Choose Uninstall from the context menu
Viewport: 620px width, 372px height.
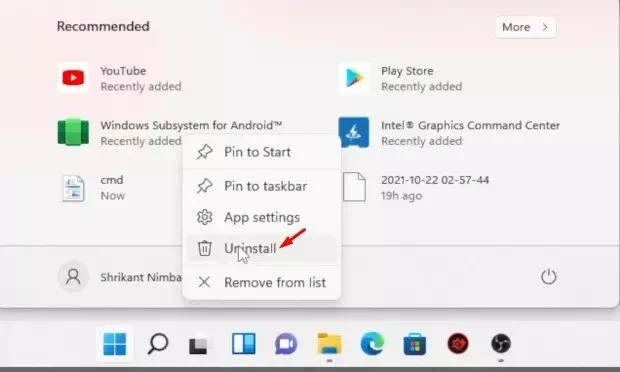click(x=262, y=248)
